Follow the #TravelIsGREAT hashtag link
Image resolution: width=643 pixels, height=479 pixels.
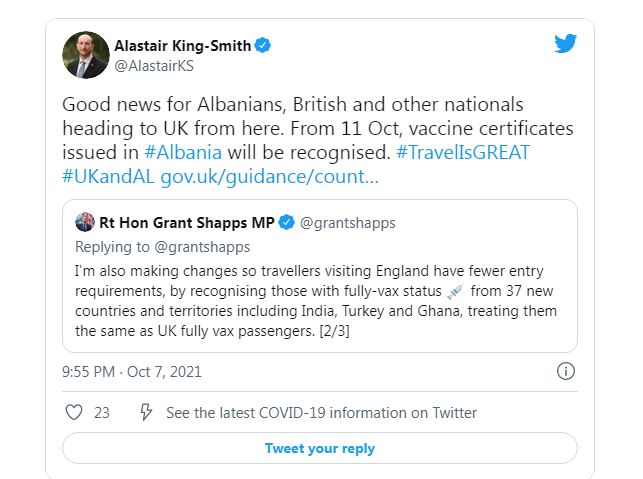[463, 152]
